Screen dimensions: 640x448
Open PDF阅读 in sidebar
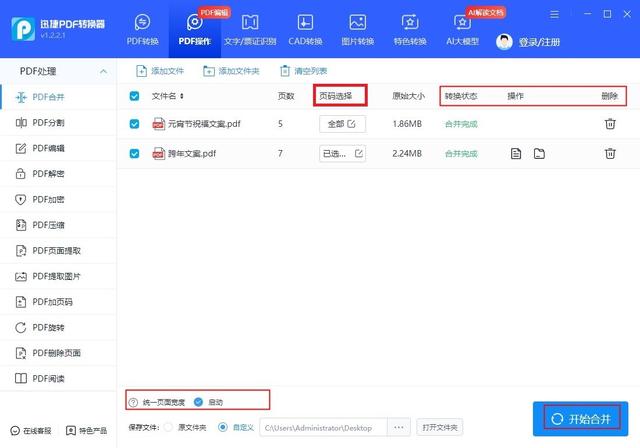coord(58,379)
